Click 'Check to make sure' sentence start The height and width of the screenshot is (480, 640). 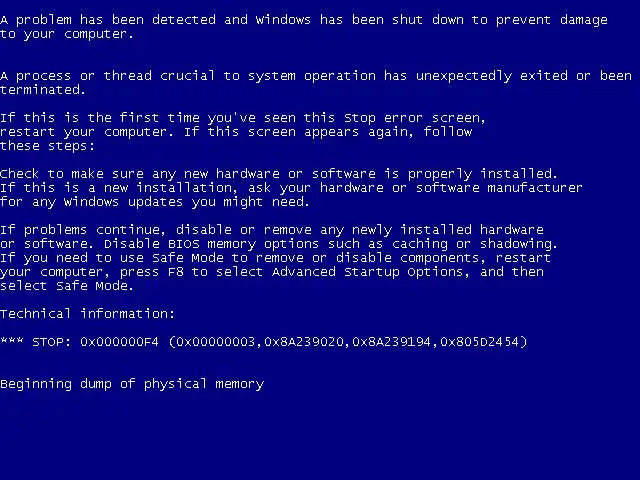pos(72,174)
